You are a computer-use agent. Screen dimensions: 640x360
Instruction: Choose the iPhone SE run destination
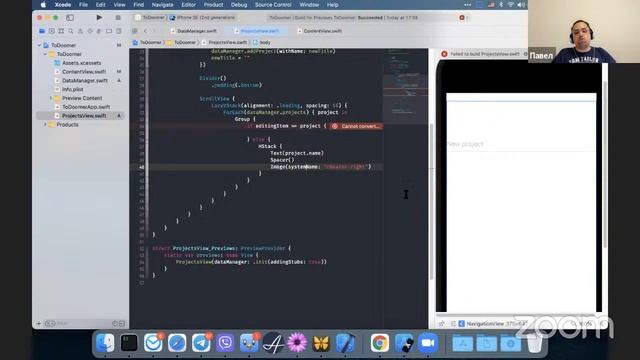pyautogui.click(x=203, y=18)
